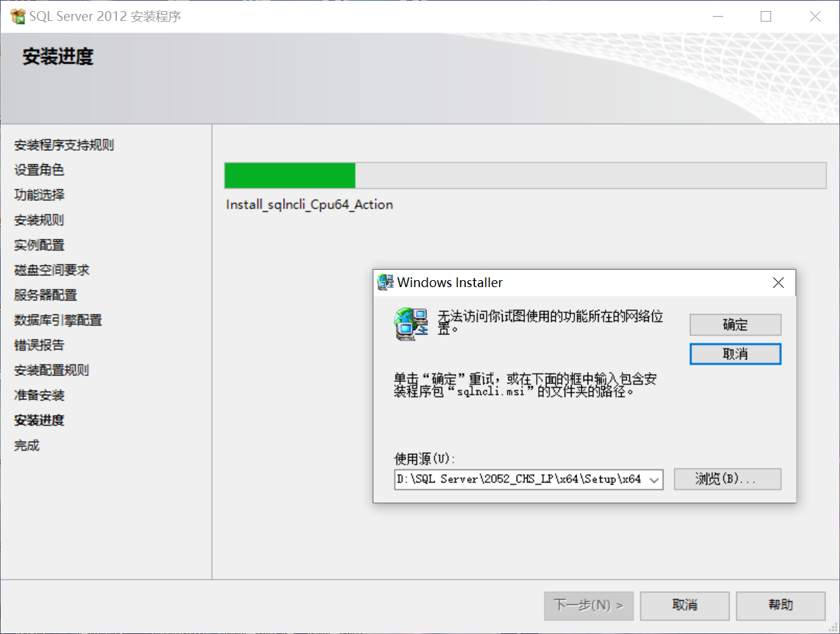The image size is (840, 634).
Task: Click the 帮助 button at bottom
Action: (x=781, y=605)
